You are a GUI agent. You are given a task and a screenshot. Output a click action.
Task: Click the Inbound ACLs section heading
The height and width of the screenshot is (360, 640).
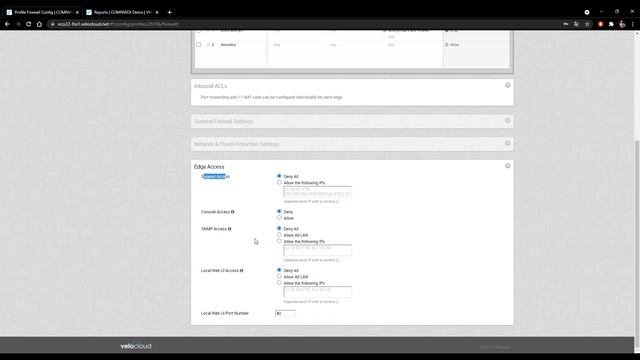coord(211,86)
